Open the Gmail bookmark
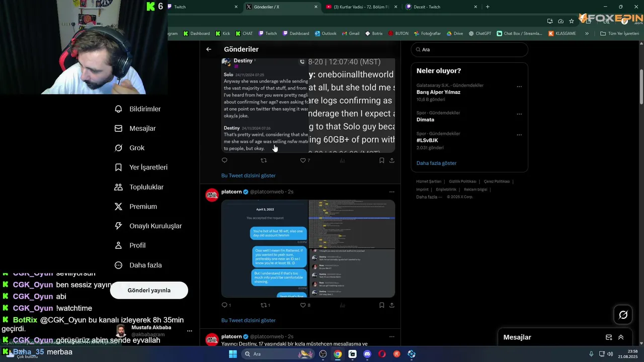Screen dimensions: 644x362 (351, 34)
